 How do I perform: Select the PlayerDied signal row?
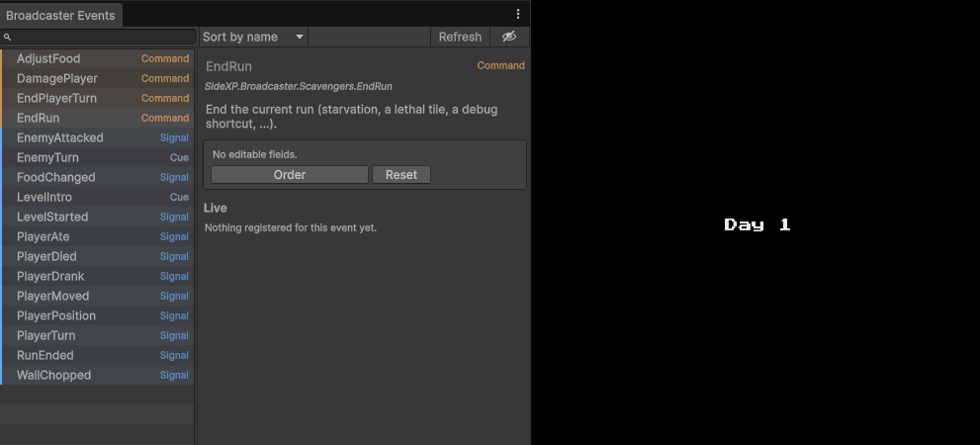(97, 256)
